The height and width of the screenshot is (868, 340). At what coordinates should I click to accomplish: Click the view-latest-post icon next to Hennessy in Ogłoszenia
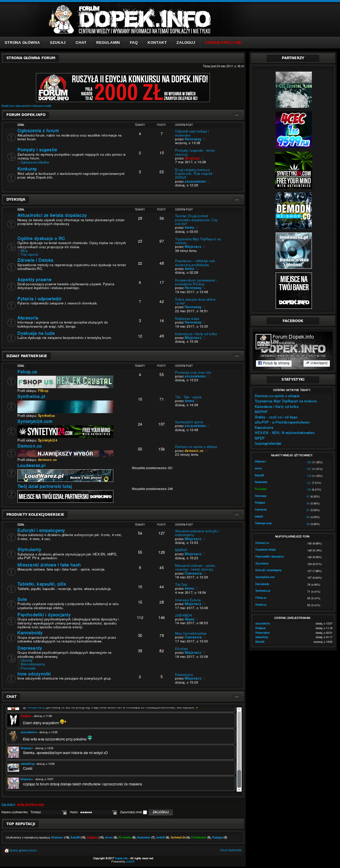pos(204,139)
